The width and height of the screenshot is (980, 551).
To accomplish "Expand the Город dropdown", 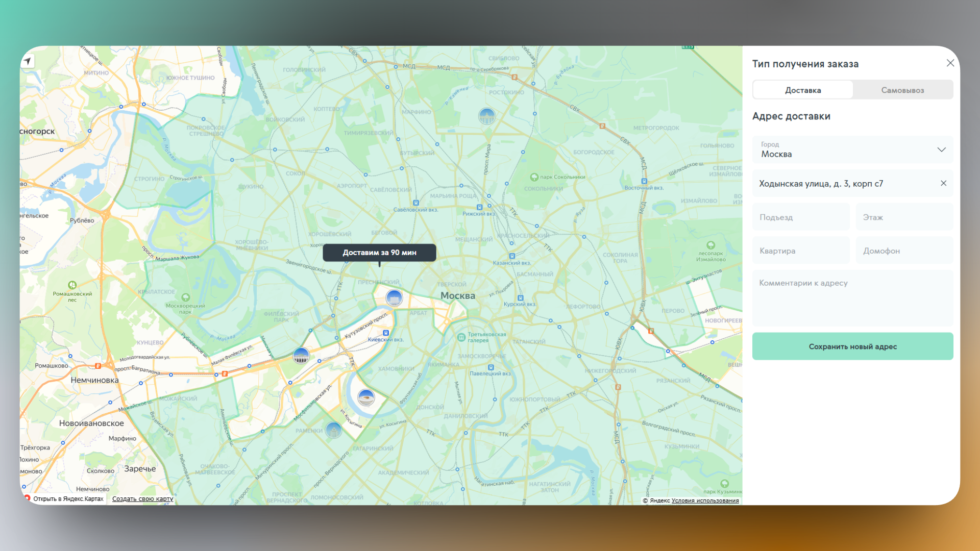I will pyautogui.click(x=941, y=149).
